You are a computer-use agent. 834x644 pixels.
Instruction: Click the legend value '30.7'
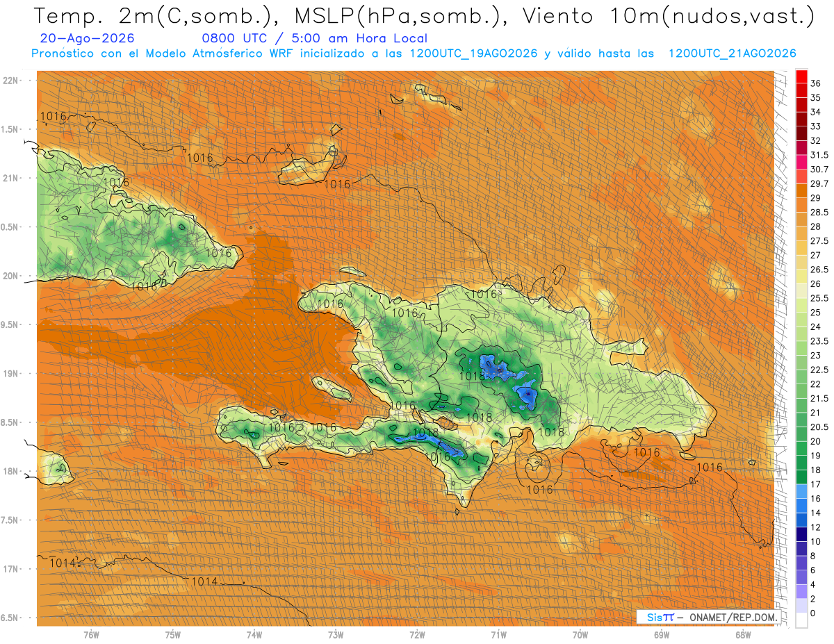819,170
